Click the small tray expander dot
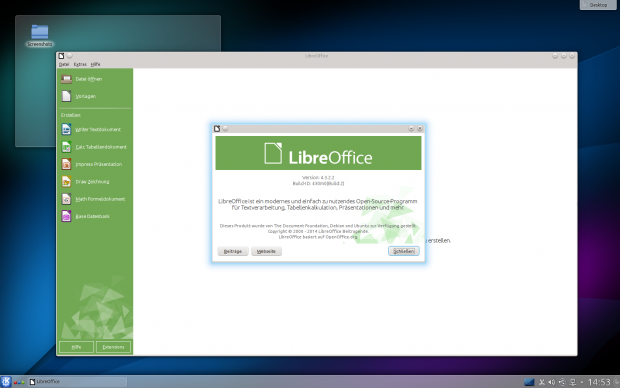The height and width of the screenshot is (388, 620). (x=582, y=382)
